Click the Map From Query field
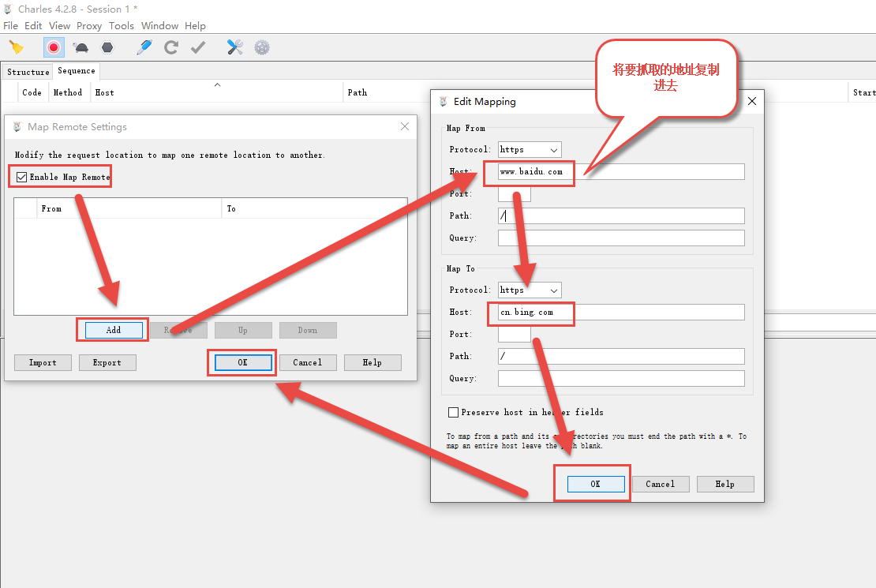The height and width of the screenshot is (588, 876). click(x=621, y=238)
